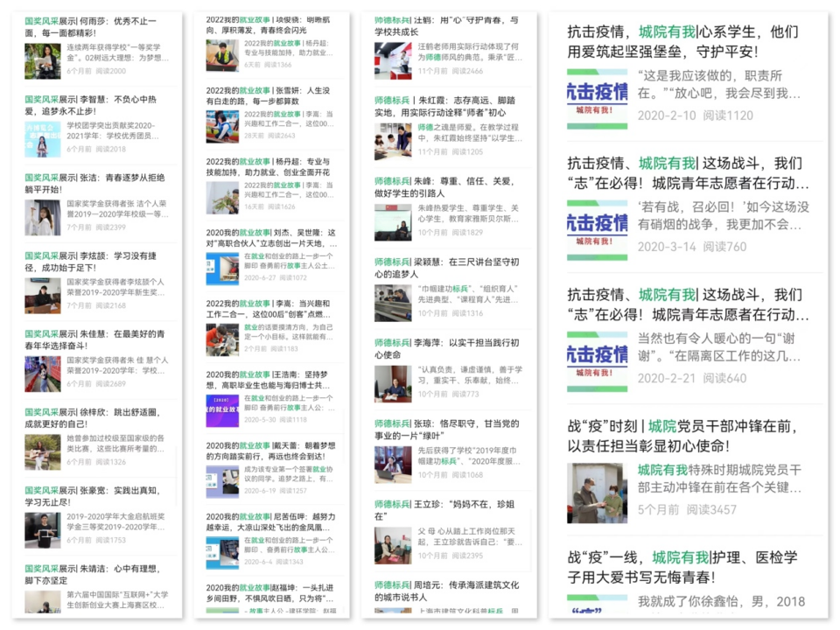Open the 朱靖洁：心中有理想 article title
This screenshot has width=840, height=630.
(93, 574)
